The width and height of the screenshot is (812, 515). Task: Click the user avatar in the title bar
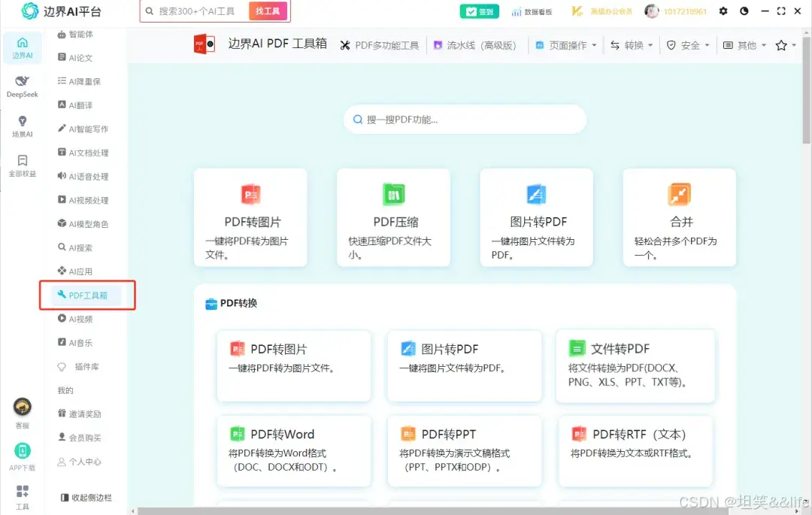point(651,11)
